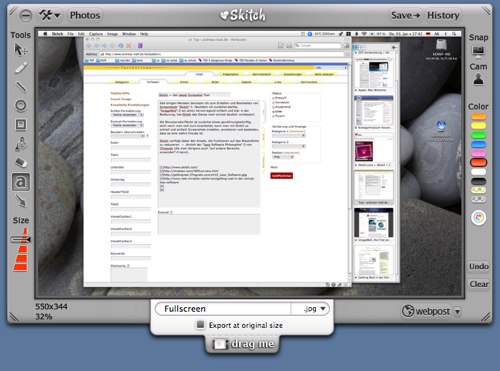The image size is (500, 371).
Task: Enable Export at original size checkbox
Action: point(200,324)
